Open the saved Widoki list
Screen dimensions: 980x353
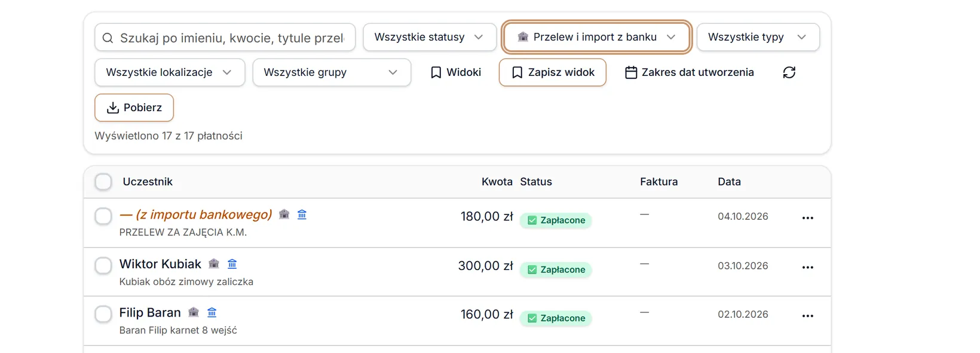coord(456,72)
